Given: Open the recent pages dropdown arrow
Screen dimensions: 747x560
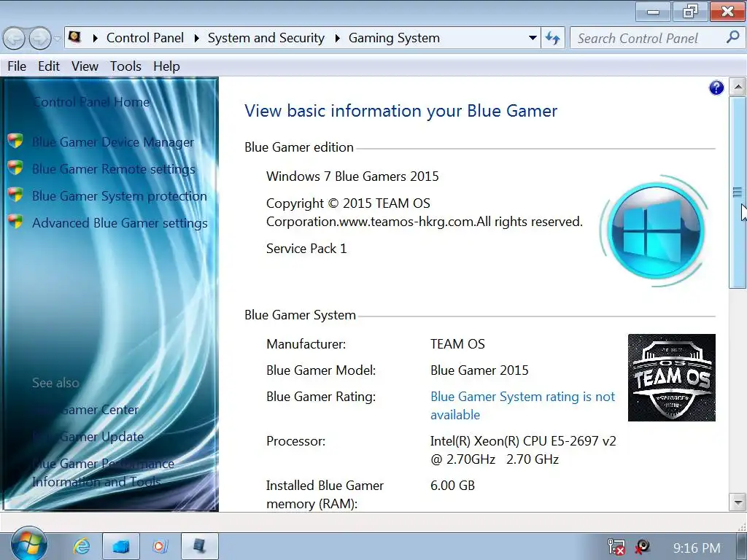Looking at the screenshot, I should click(x=57, y=38).
